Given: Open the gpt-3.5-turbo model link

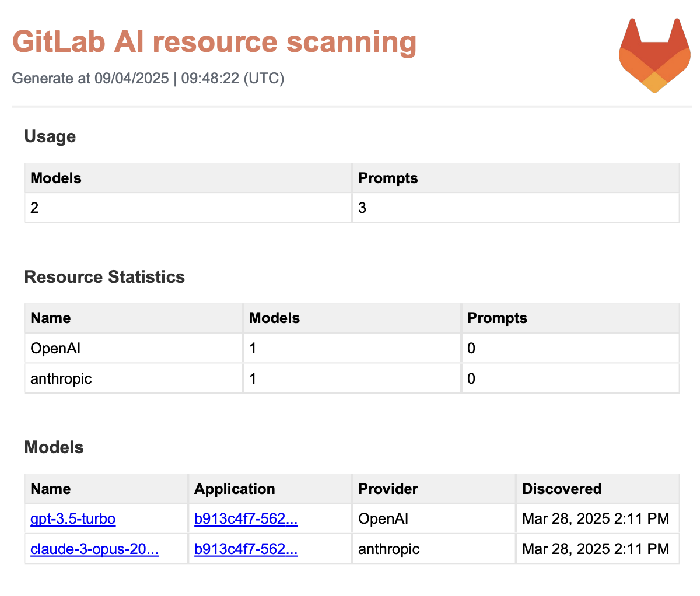Looking at the screenshot, I should (x=73, y=518).
